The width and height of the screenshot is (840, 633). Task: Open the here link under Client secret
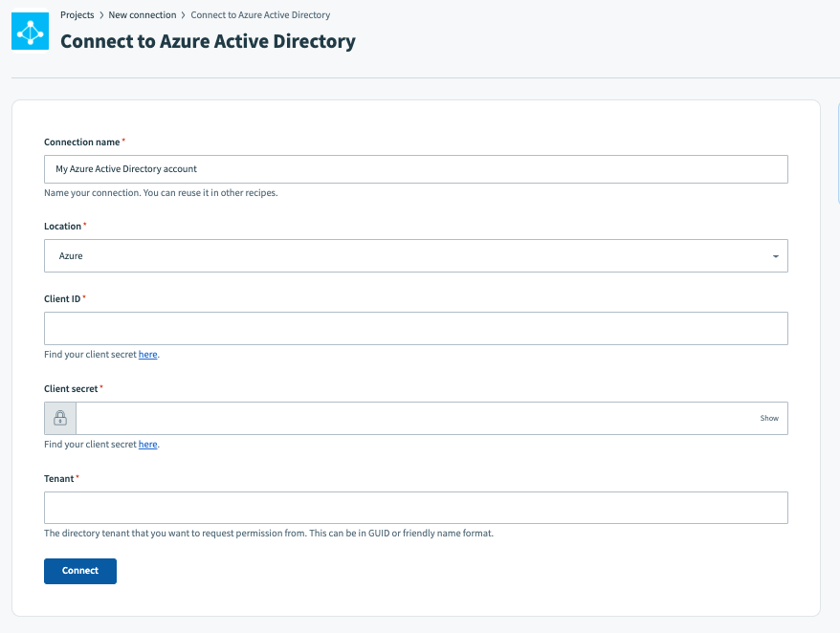(147, 444)
